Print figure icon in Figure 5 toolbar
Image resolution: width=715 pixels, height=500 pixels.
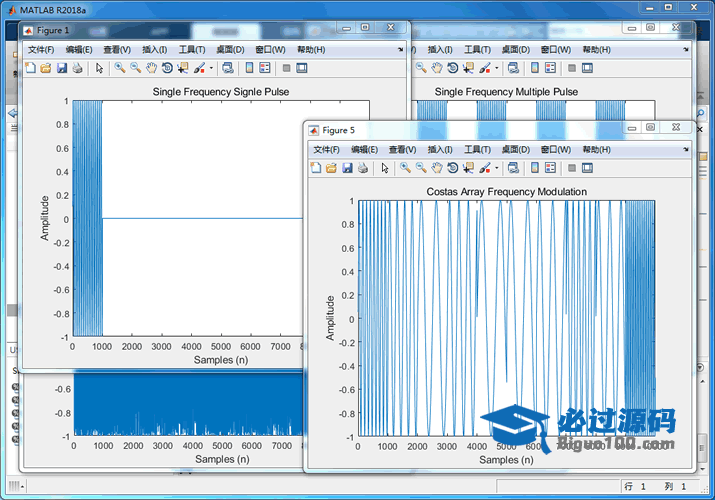(x=363, y=168)
